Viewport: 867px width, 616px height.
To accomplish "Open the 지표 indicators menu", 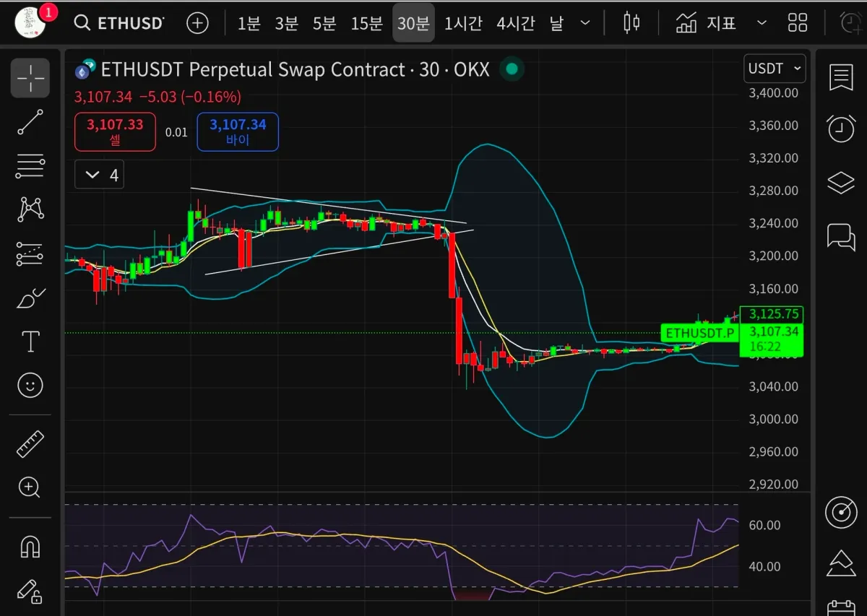I will [706, 23].
